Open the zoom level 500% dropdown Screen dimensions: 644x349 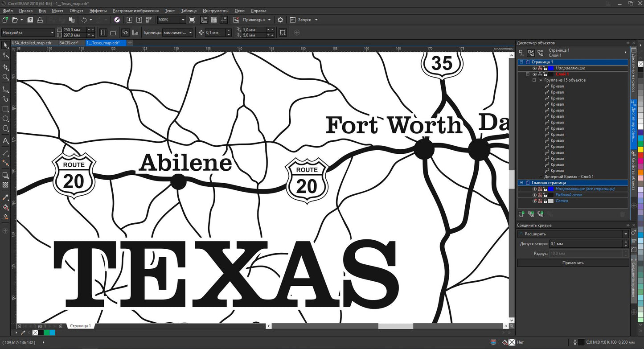click(183, 20)
